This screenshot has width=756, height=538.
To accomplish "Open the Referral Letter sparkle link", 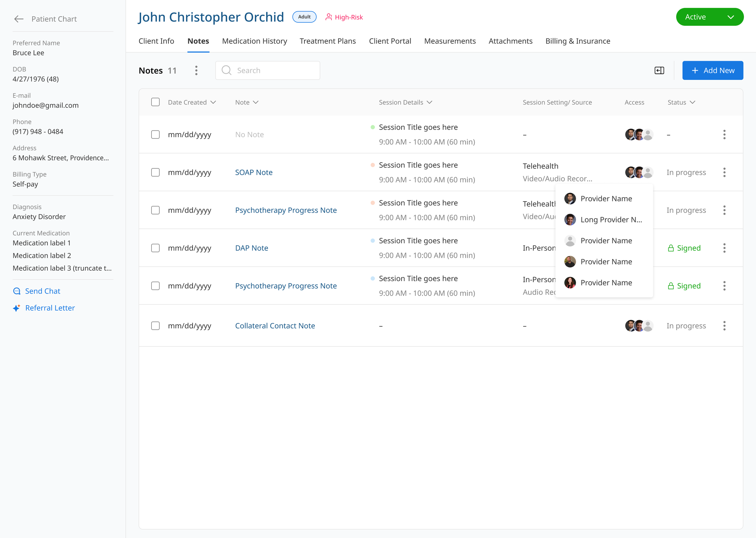I will [x=17, y=308].
